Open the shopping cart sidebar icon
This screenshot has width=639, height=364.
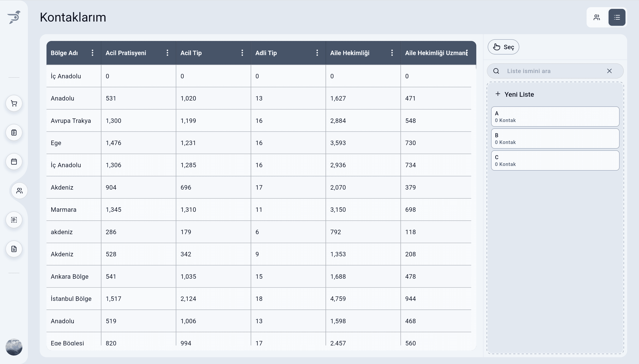pyautogui.click(x=14, y=103)
